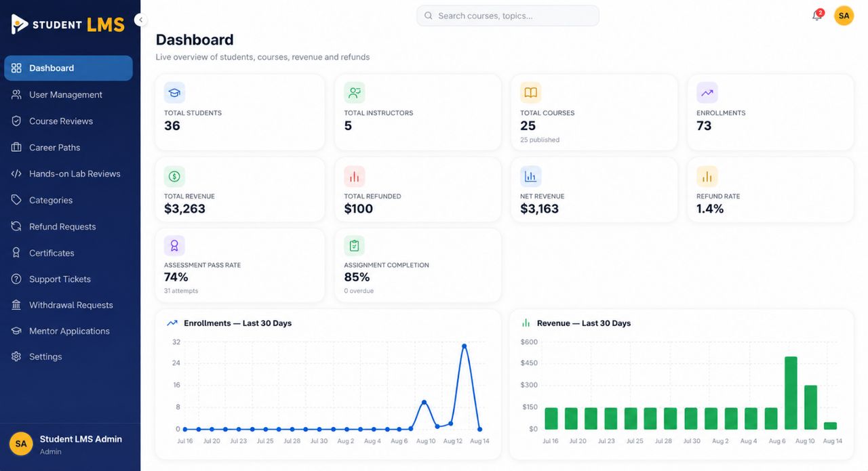Click the Aug 13 peak point on the enrollments chart
Screen dimensions: 868x471
click(465, 346)
